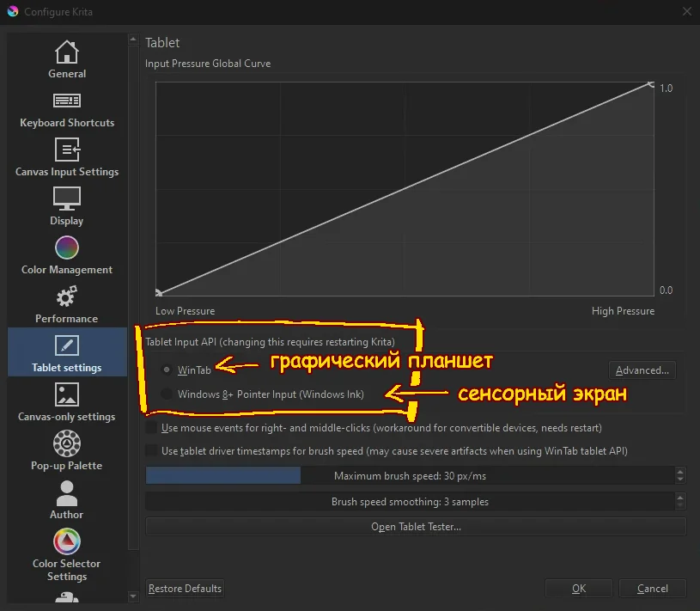The image size is (700, 611).
Task: Open the Display settings page
Action: (67, 206)
